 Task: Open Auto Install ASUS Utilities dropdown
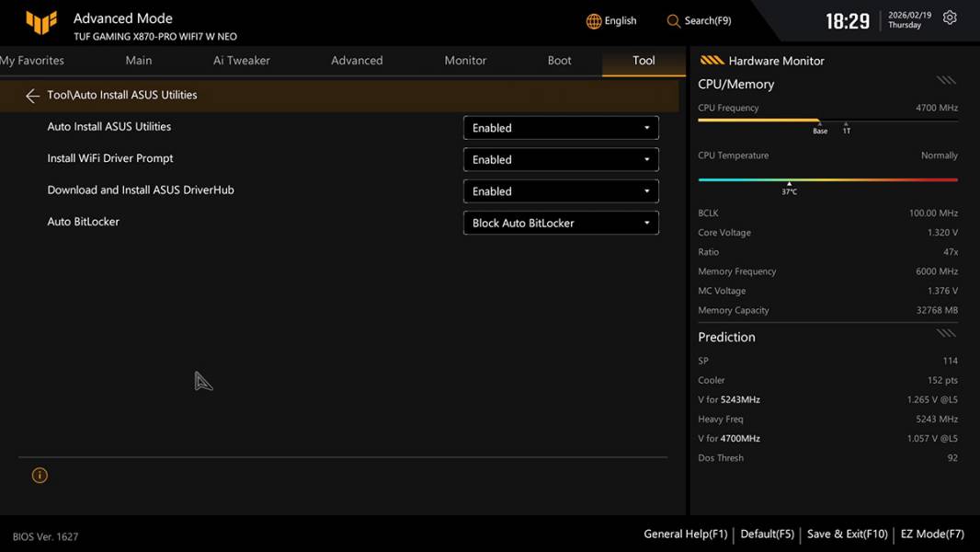(x=561, y=128)
